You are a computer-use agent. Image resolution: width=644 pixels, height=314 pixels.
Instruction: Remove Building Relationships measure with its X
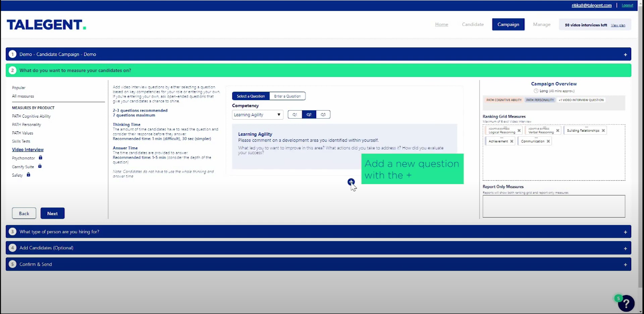(x=603, y=131)
